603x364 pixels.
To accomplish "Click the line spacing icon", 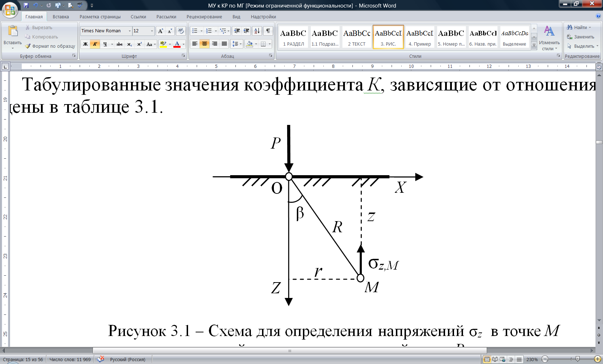I will pyautogui.click(x=235, y=44).
